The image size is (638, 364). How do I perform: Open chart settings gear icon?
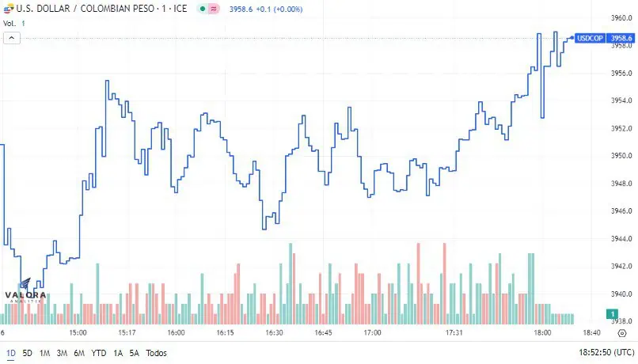point(622,333)
